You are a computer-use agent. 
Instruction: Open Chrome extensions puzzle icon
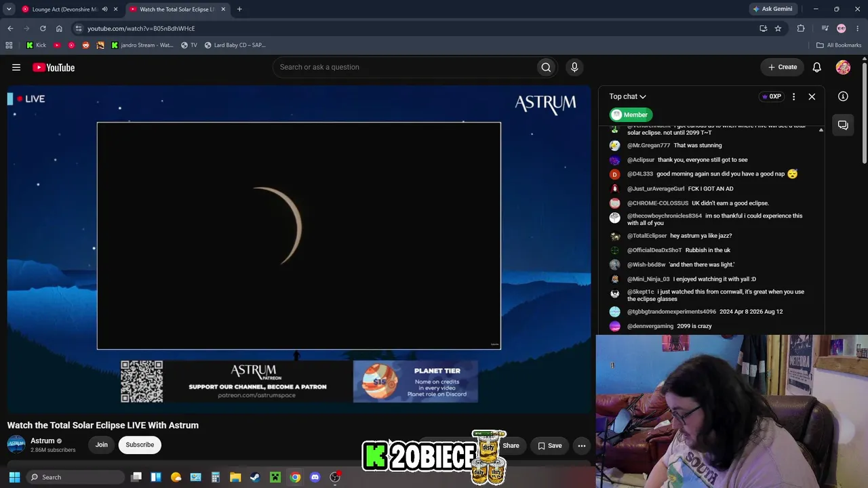click(801, 28)
